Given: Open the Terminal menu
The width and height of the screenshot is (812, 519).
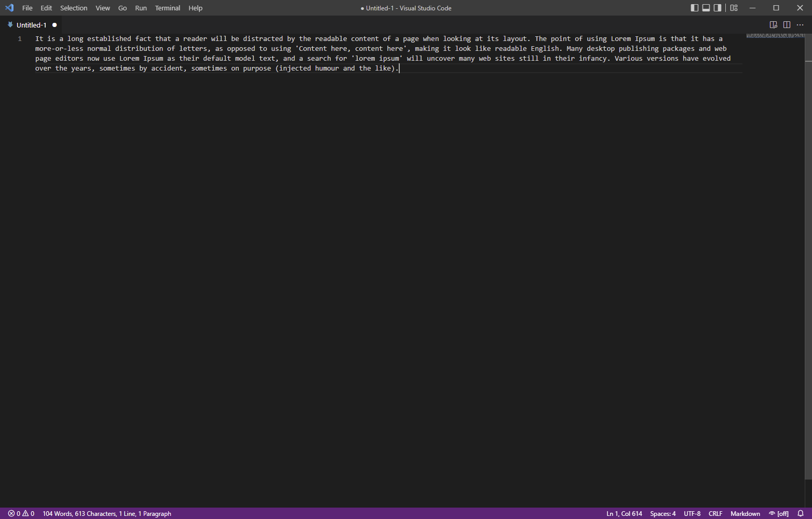Looking at the screenshot, I should (x=168, y=8).
